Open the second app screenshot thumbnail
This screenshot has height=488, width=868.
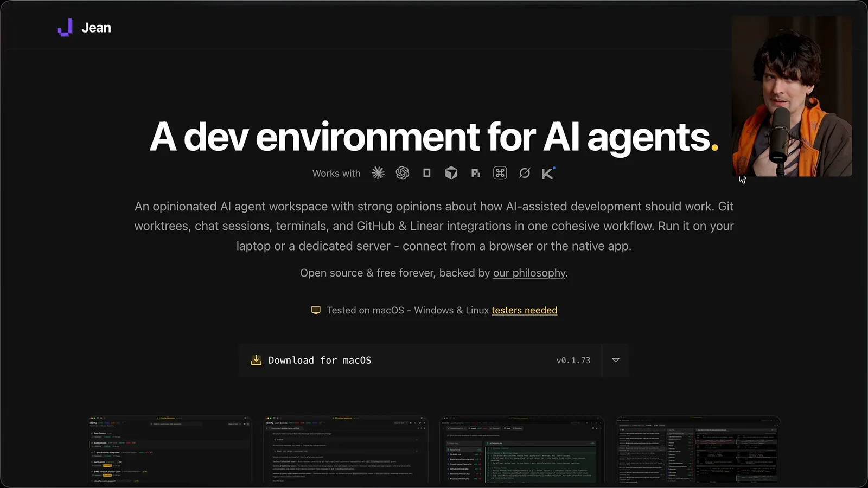pos(346,449)
